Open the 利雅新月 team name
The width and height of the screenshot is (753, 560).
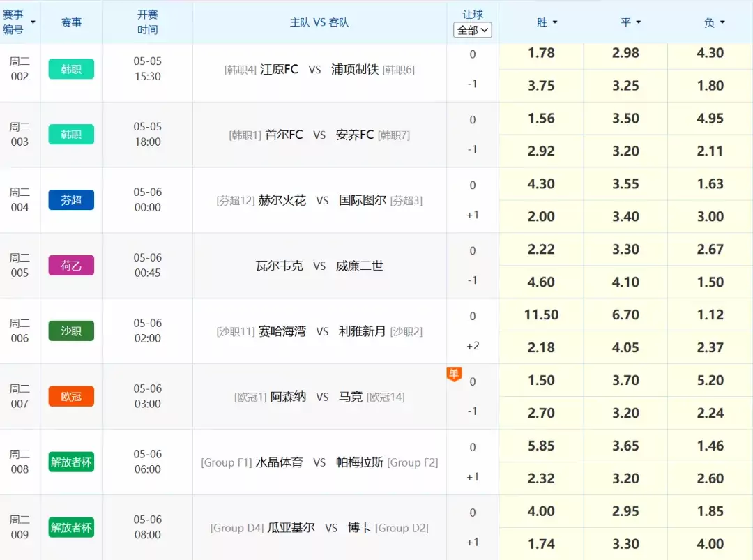[x=363, y=331]
